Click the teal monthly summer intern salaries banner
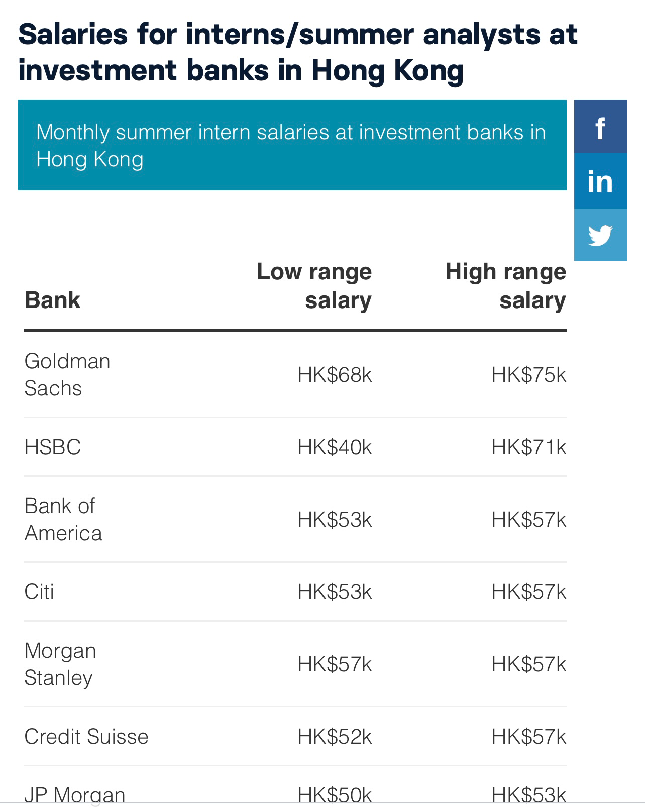Screen dimensions: 645x812 point(292,145)
